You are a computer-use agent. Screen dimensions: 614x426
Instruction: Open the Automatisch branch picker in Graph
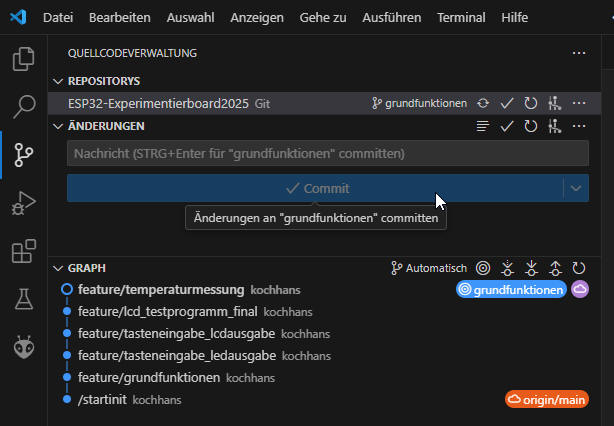pos(429,268)
